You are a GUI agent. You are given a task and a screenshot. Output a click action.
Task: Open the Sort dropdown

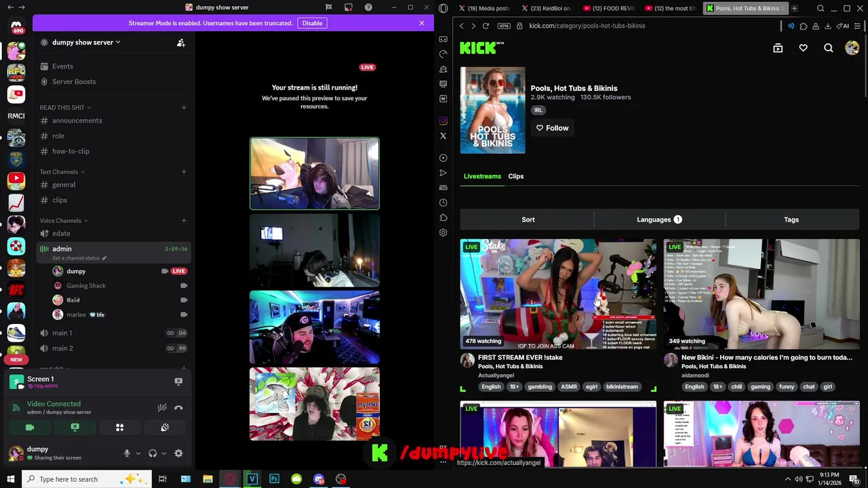click(x=528, y=220)
